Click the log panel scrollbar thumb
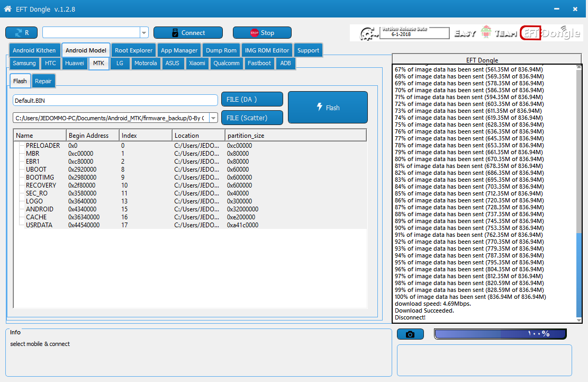 click(579, 274)
